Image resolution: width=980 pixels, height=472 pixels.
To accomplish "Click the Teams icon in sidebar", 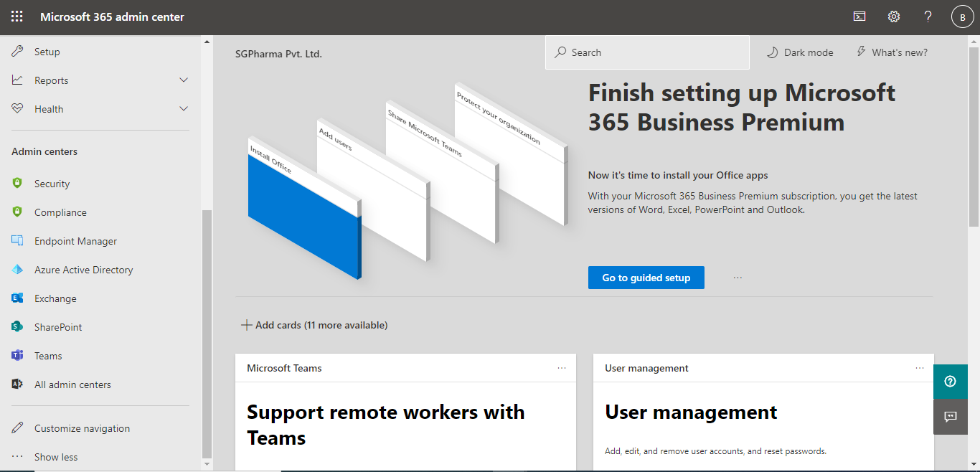I will [18, 356].
